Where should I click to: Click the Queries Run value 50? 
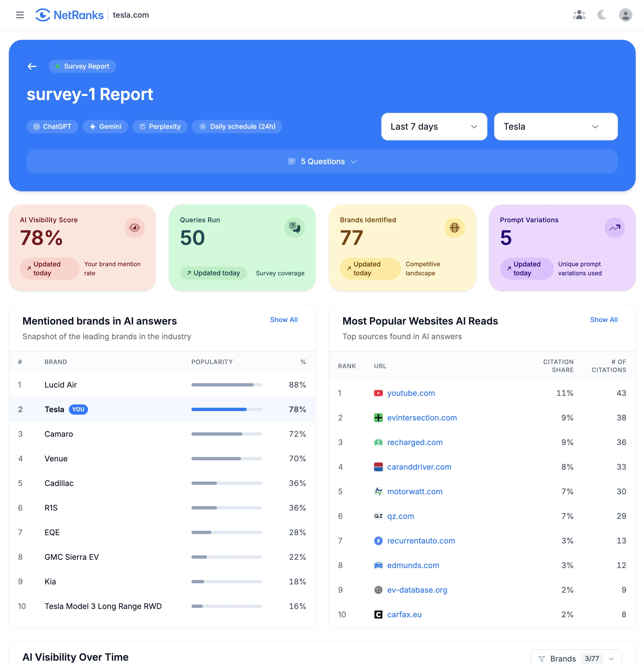[193, 238]
